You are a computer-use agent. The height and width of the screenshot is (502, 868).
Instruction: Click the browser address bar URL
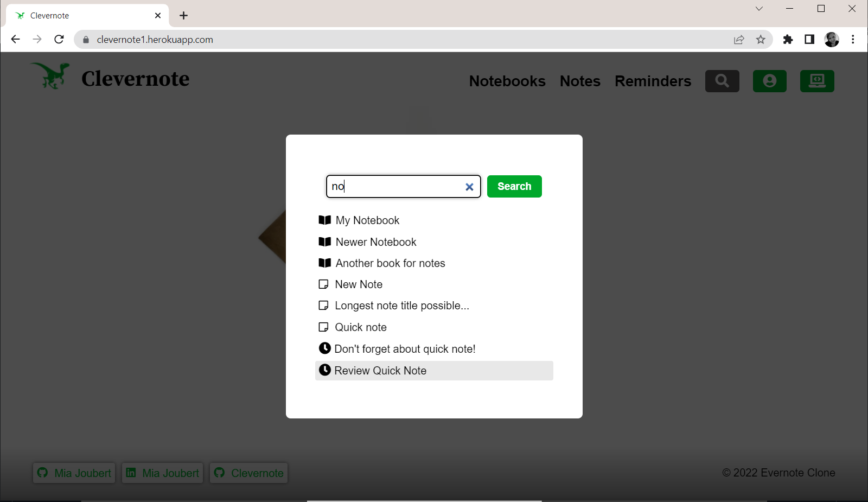coord(155,39)
